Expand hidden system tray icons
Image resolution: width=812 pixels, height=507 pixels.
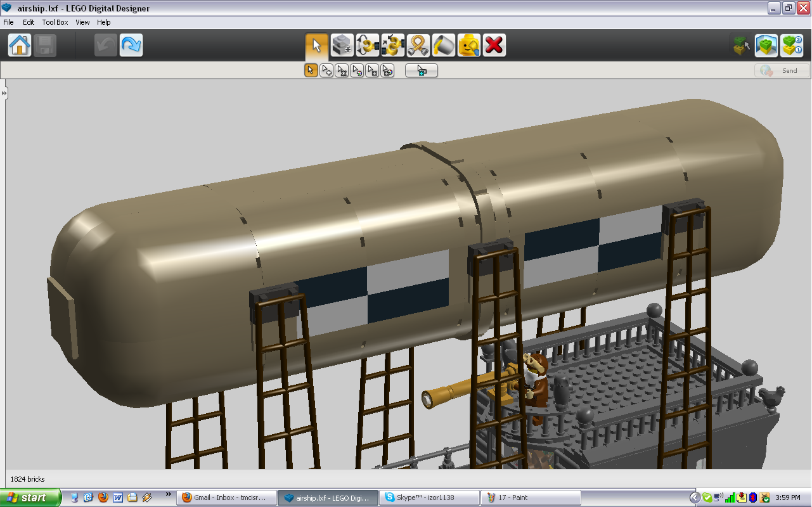coord(695,497)
